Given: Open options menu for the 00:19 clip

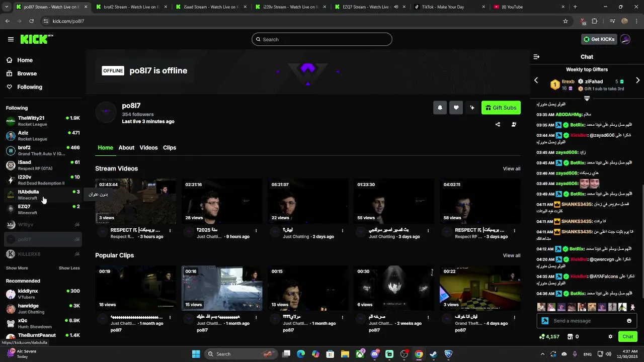Looking at the screenshot, I should [170, 318].
